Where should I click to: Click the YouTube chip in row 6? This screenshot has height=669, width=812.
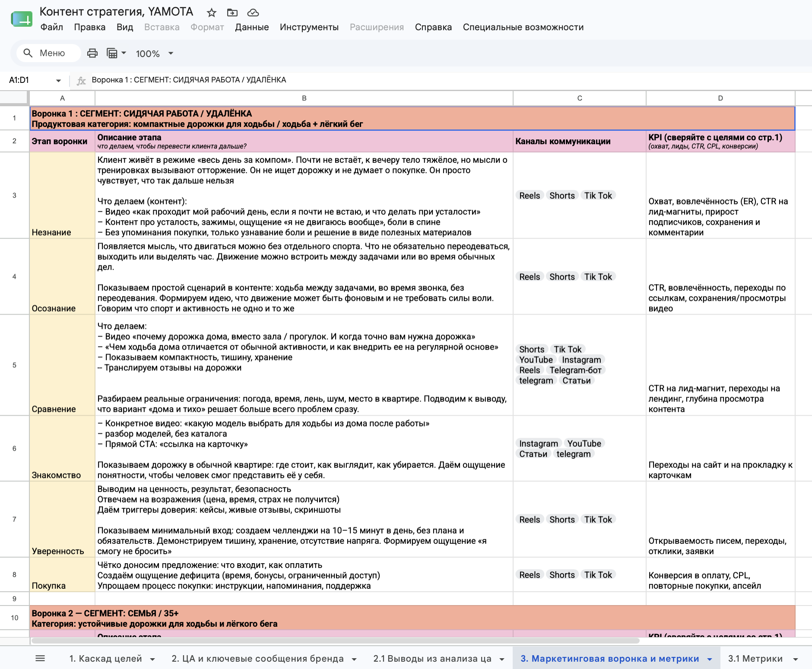click(584, 443)
